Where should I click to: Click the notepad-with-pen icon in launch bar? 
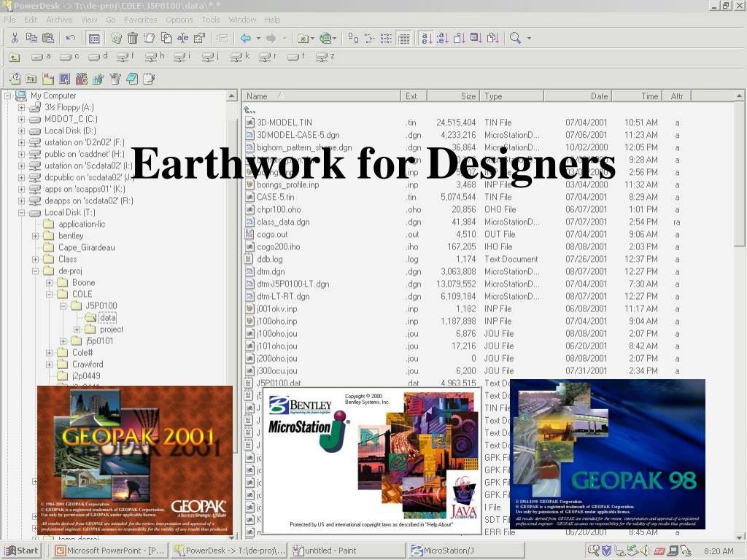point(149,79)
